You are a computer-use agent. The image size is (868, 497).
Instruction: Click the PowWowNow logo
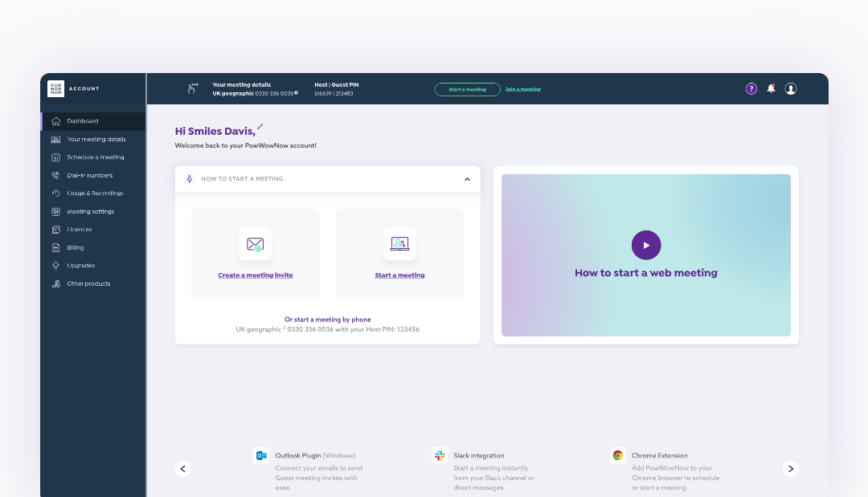[x=56, y=88]
